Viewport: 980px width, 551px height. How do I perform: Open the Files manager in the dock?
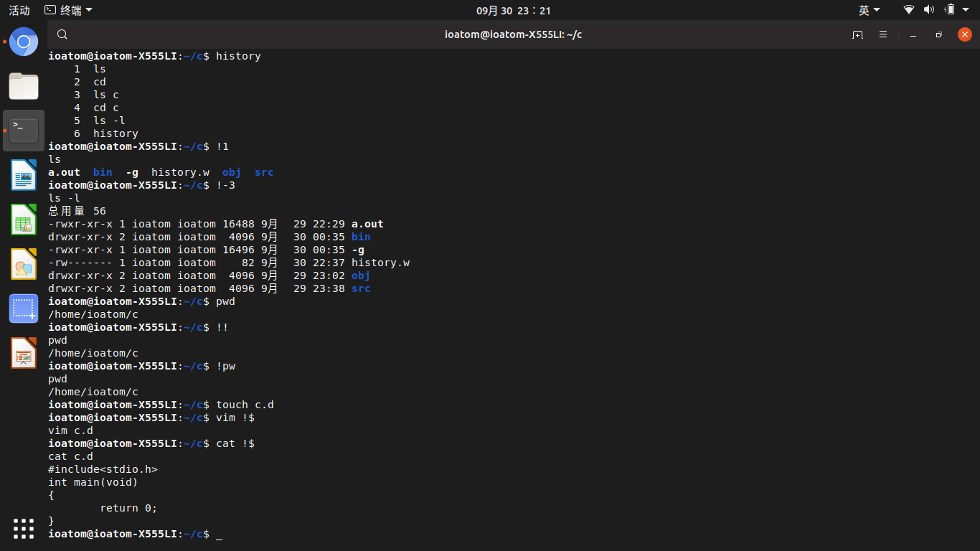pos(24,86)
